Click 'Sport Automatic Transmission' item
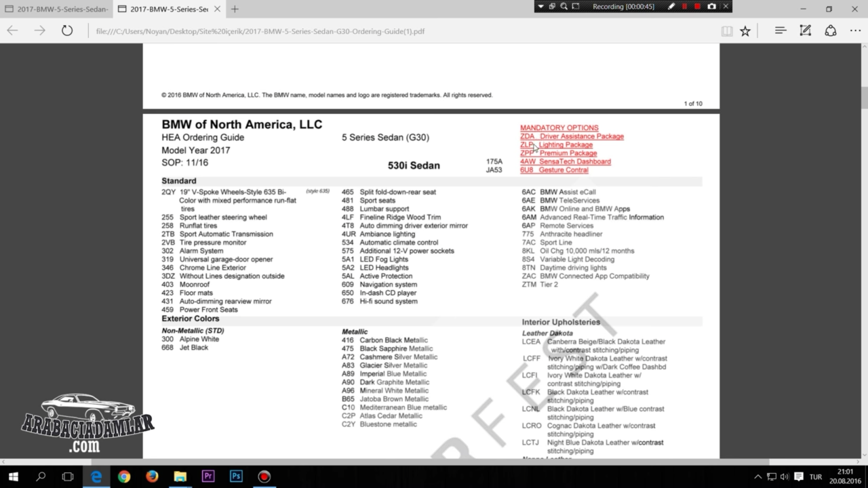The width and height of the screenshot is (868, 488). [226, 234]
